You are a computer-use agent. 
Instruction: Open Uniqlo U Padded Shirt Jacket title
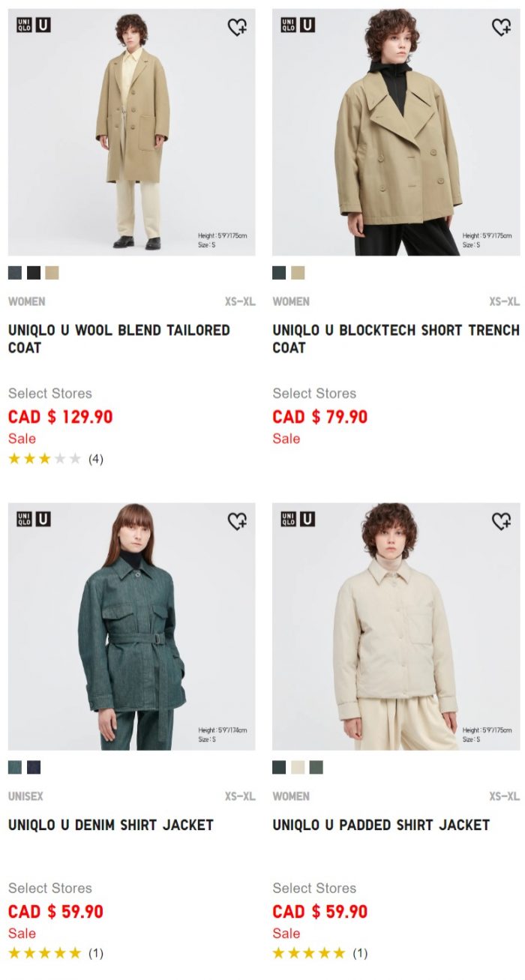(x=381, y=825)
